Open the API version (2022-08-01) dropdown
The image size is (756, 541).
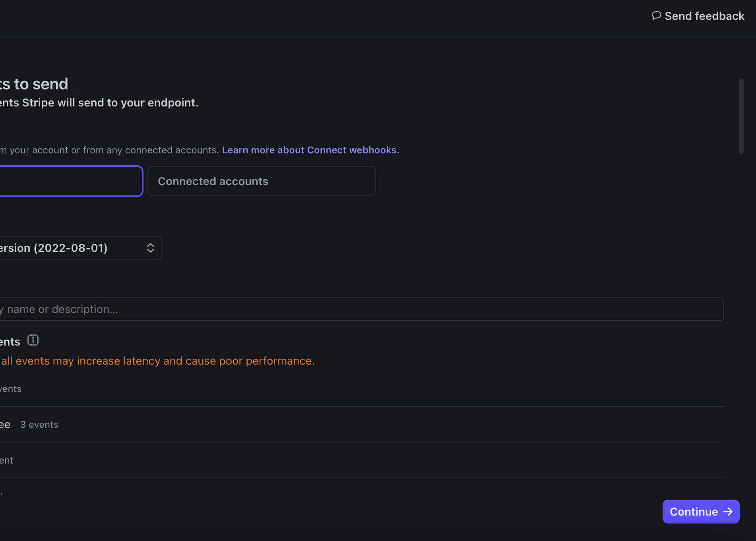click(x=79, y=247)
